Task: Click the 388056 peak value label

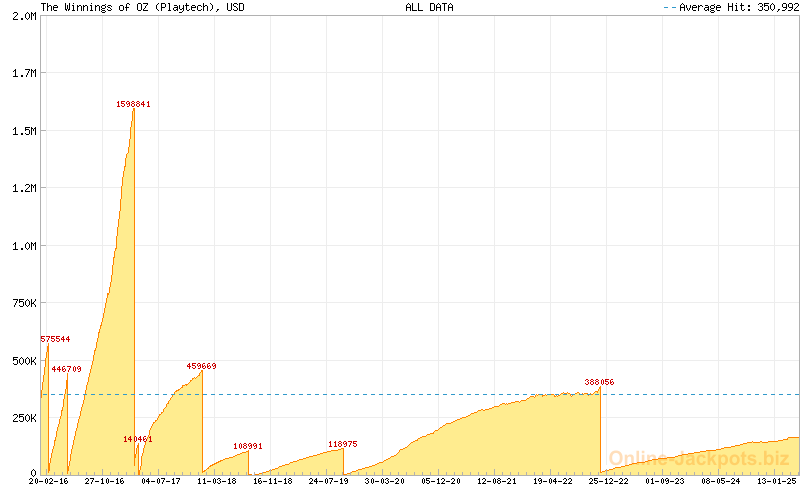Action: 599,382
